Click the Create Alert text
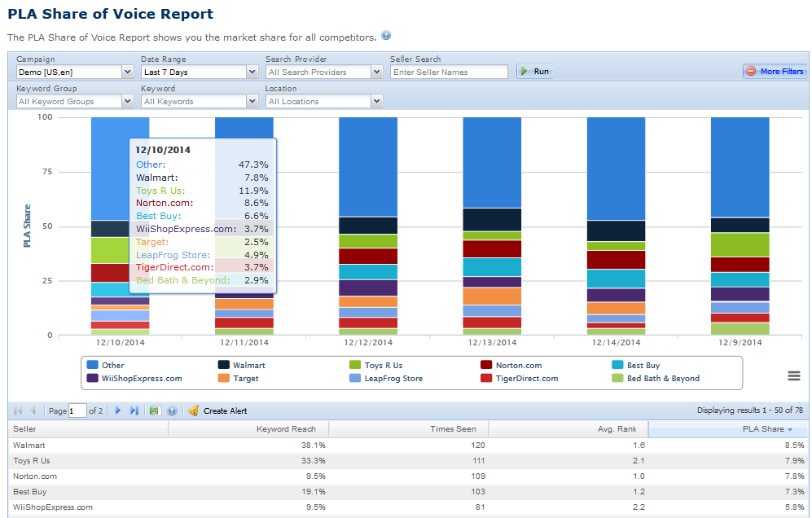Screen dimensions: 812x518 [226, 410]
